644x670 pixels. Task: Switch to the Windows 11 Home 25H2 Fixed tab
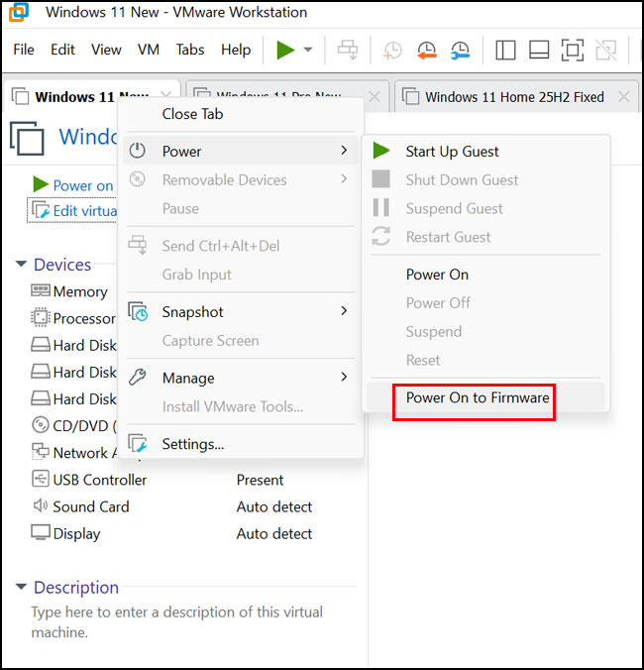(x=514, y=97)
